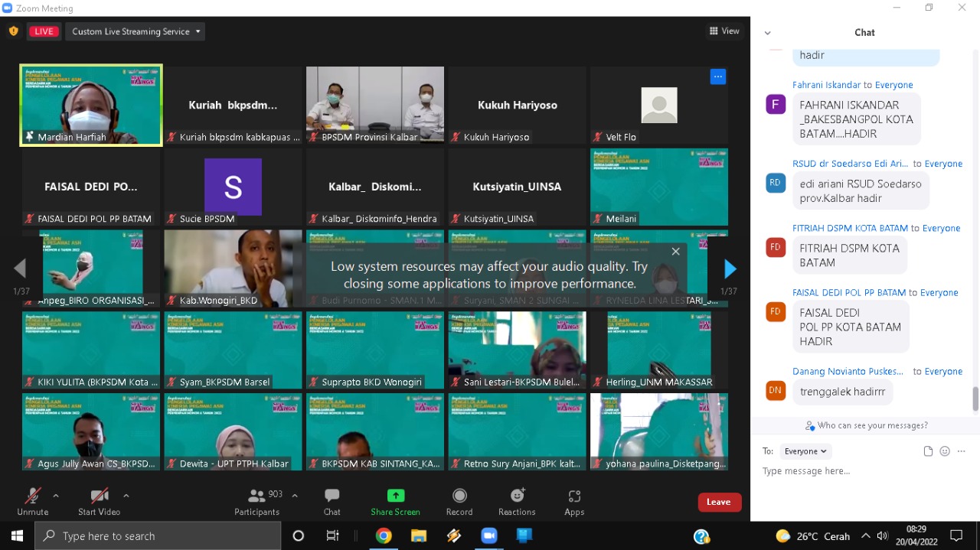Open the blue notes app in taskbar
This screenshot has height=550, width=980.
pos(524,535)
